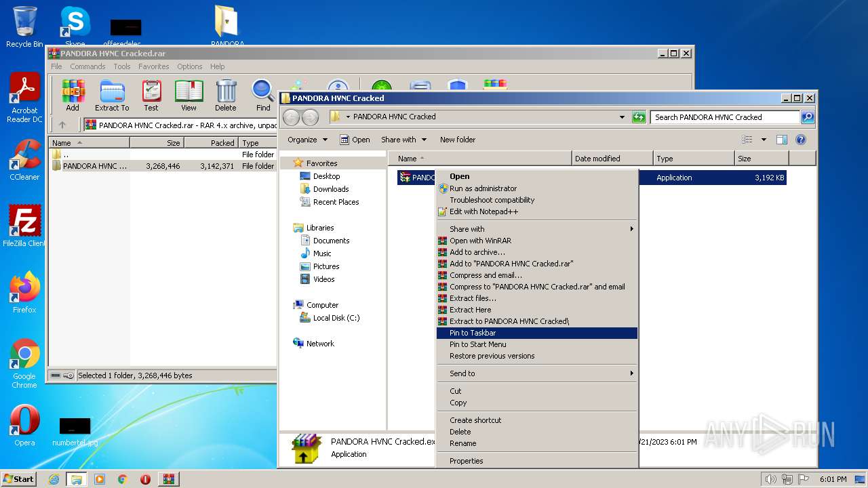Click the Extract To icon in WinRAR
Viewport: 868px width, 488px height.
pyautogui.click(x=112, y=96)
